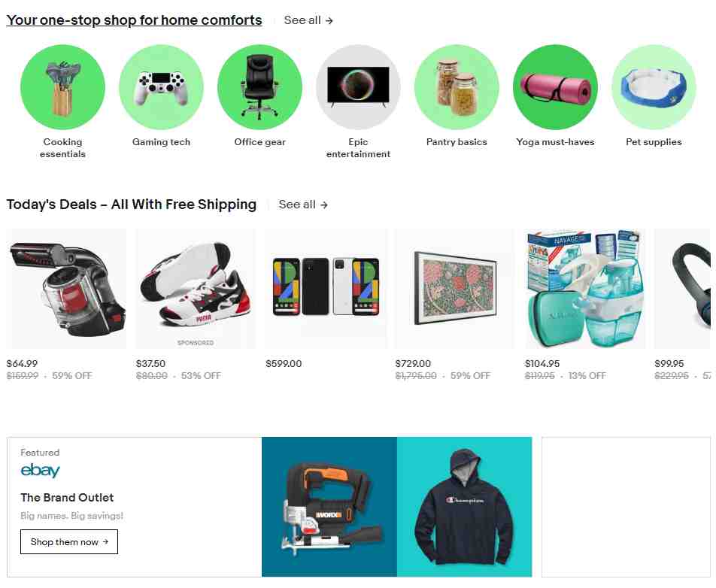
Task: View the $64.99 handheld vacuum deal
Action: pyautogui.click(x=66, y=289)
